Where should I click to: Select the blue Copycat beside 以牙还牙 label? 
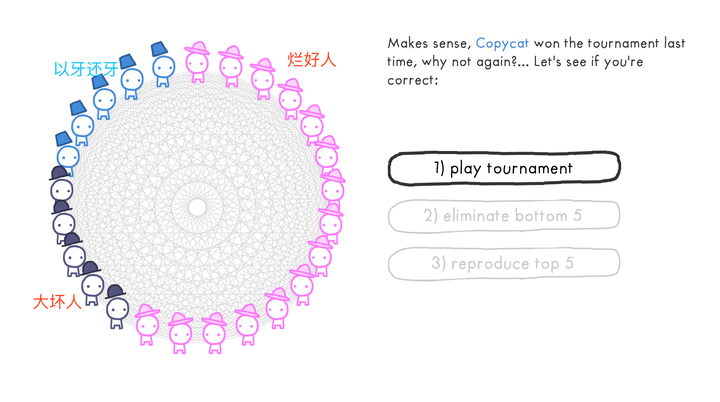point(131,77)
